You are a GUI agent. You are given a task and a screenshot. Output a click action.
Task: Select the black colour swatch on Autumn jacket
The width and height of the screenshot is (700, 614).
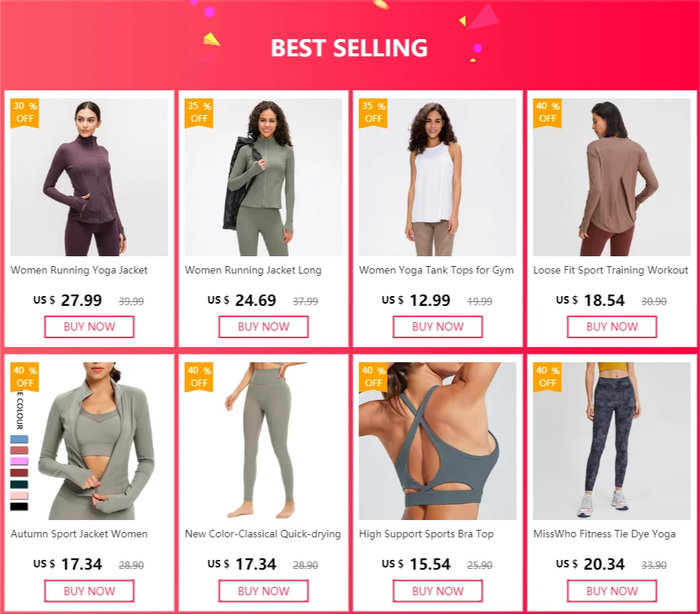20,507
